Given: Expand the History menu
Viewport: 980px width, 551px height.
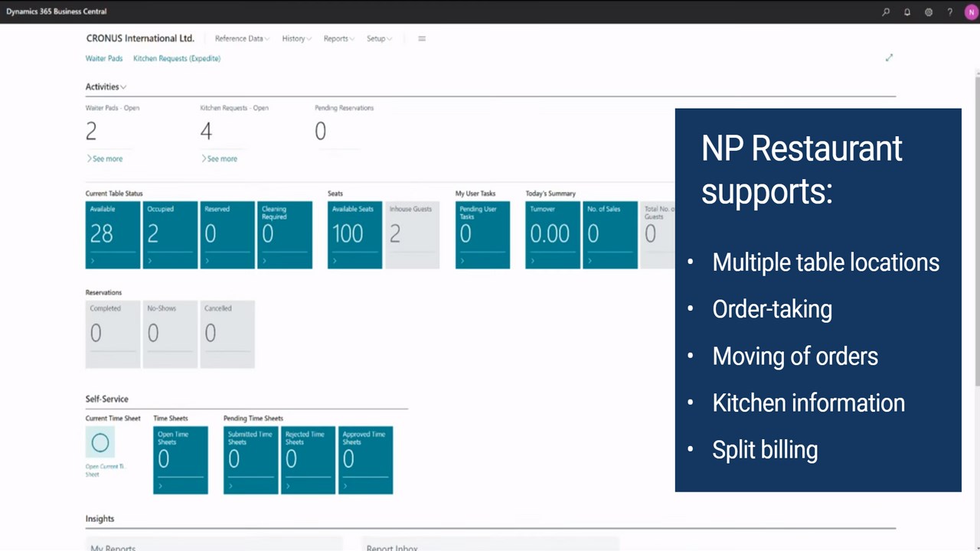Looking at the screenshot, I should (x=296, y=38).
